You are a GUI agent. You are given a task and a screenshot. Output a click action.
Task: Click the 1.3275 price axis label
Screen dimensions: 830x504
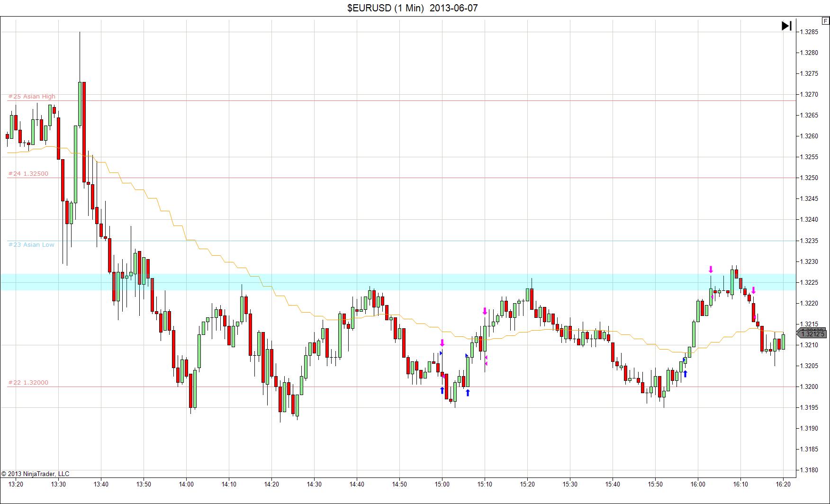point(809,74)
